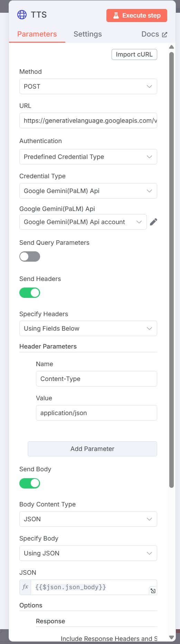The width and height of the screenshot is (180, 644).
Task: Open the Method dropdown showing POST
Action: point(88,87)
